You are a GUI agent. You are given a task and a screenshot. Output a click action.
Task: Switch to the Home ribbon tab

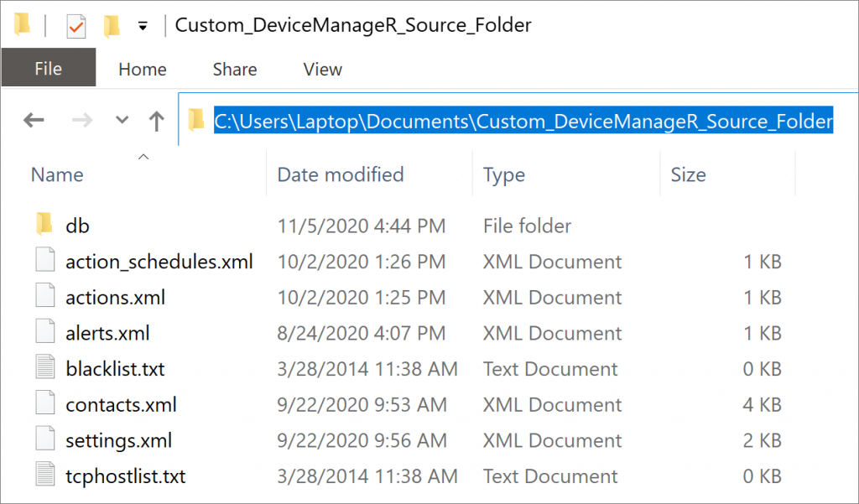142,69
